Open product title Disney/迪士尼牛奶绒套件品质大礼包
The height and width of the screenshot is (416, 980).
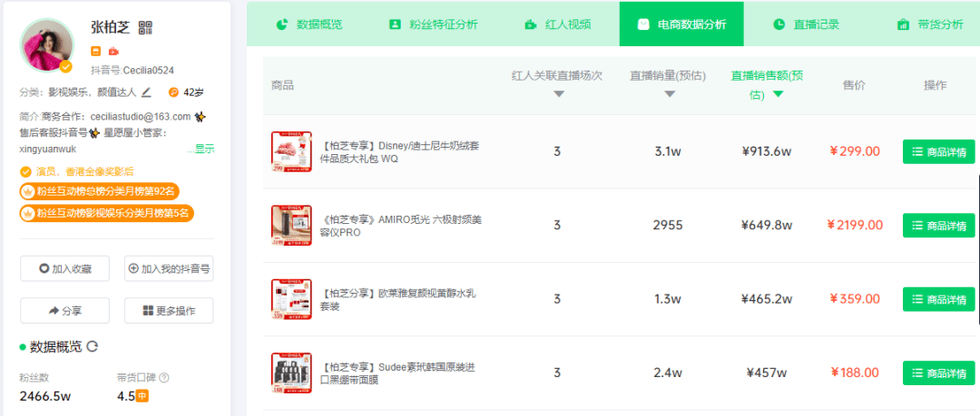(x=400, y=152)
